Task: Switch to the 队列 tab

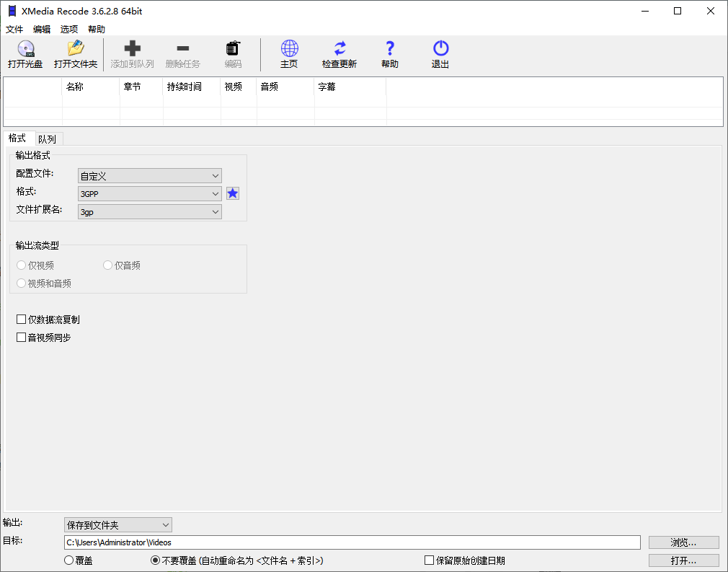Action: click(x=48, y=138)
